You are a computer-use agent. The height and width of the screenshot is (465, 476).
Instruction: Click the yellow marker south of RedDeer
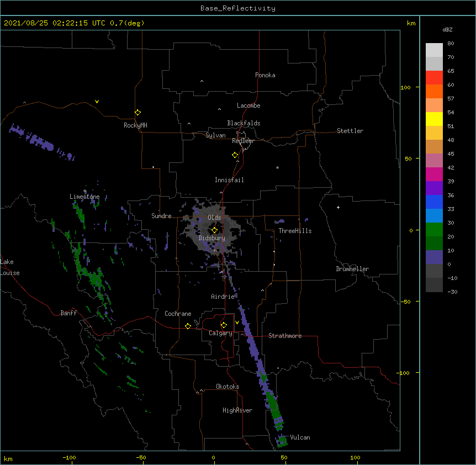pos(235,155)
